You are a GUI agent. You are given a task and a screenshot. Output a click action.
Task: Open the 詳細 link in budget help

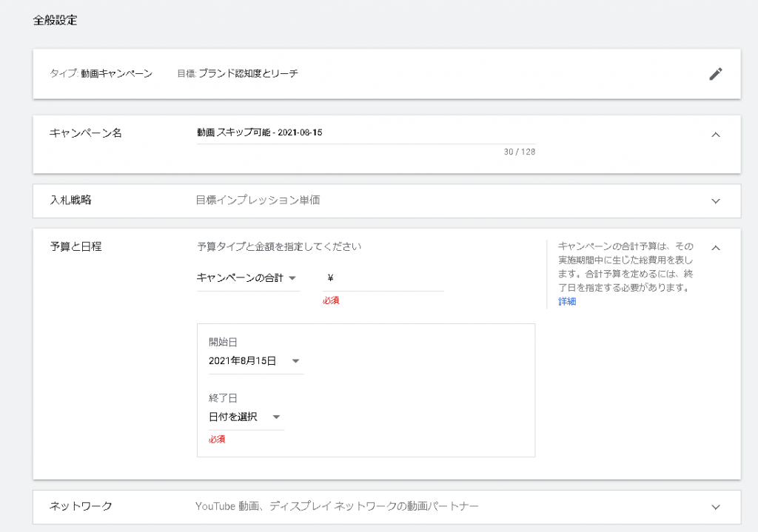567,301
